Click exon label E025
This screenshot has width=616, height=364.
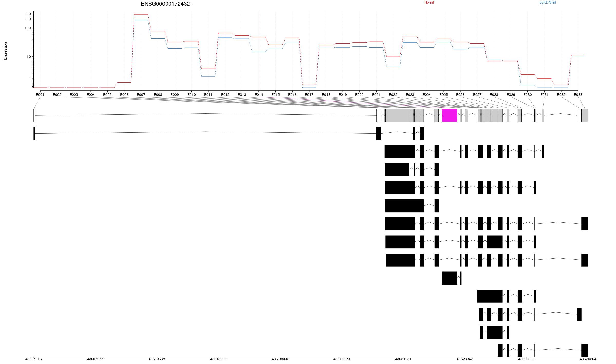444,95
